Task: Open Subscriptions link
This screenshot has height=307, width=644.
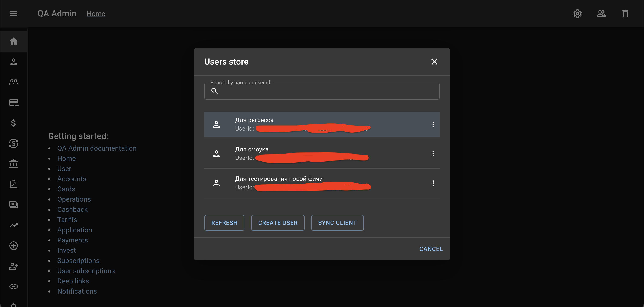Action: 78,261
